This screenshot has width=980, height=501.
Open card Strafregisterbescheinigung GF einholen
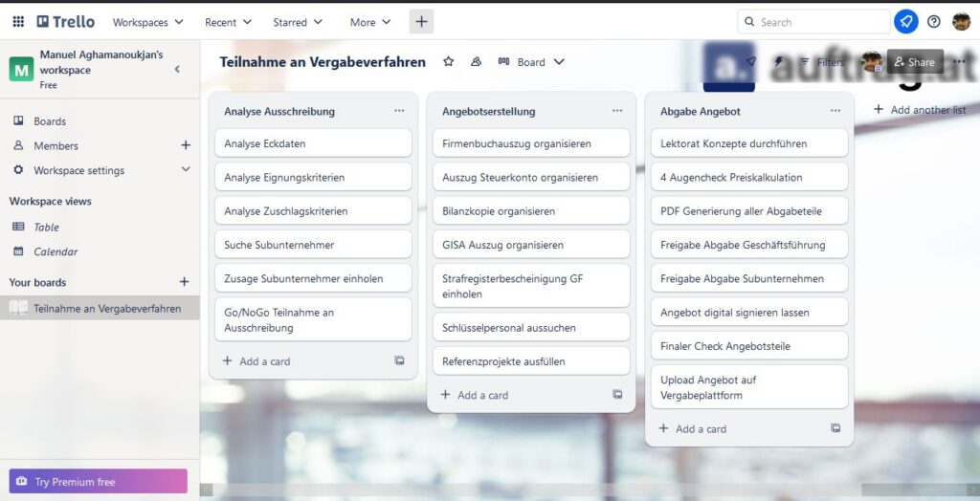click(531, 286)
